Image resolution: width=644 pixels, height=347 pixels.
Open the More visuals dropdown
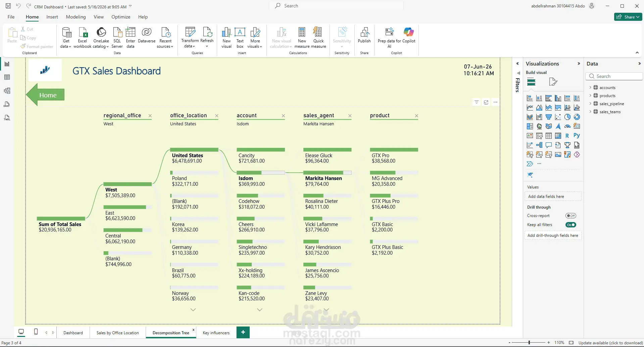tap(255, 37)
